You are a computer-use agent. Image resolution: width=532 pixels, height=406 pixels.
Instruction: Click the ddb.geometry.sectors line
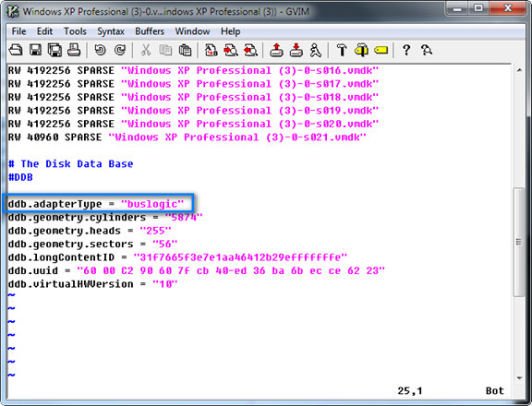[x=92, y=244]
